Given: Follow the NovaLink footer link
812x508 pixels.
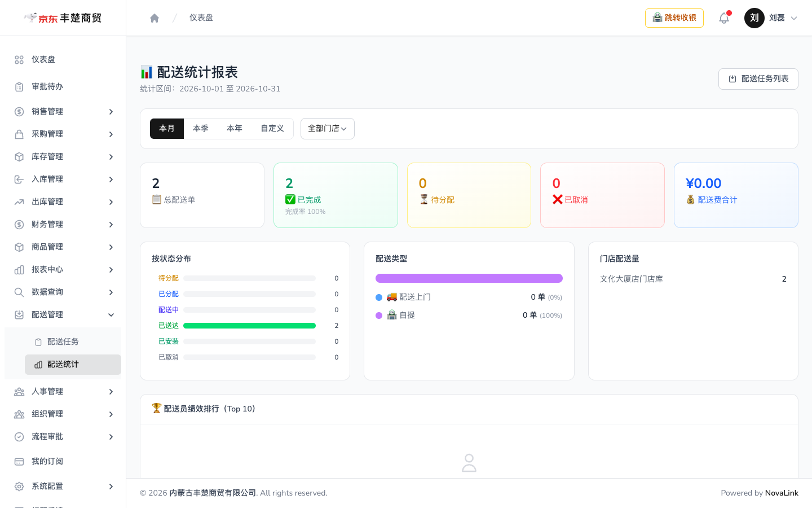Looking at the screenshot, I should tap(782, 493).
